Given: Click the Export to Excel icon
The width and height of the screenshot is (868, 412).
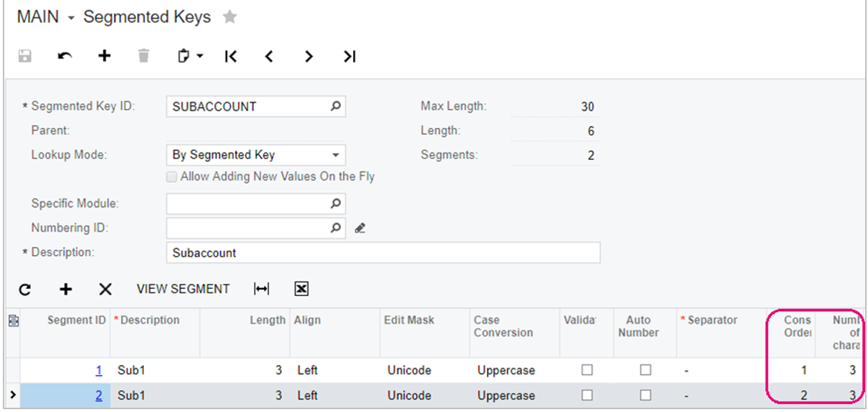Looking at the screenshot, I should pos(301,289).
